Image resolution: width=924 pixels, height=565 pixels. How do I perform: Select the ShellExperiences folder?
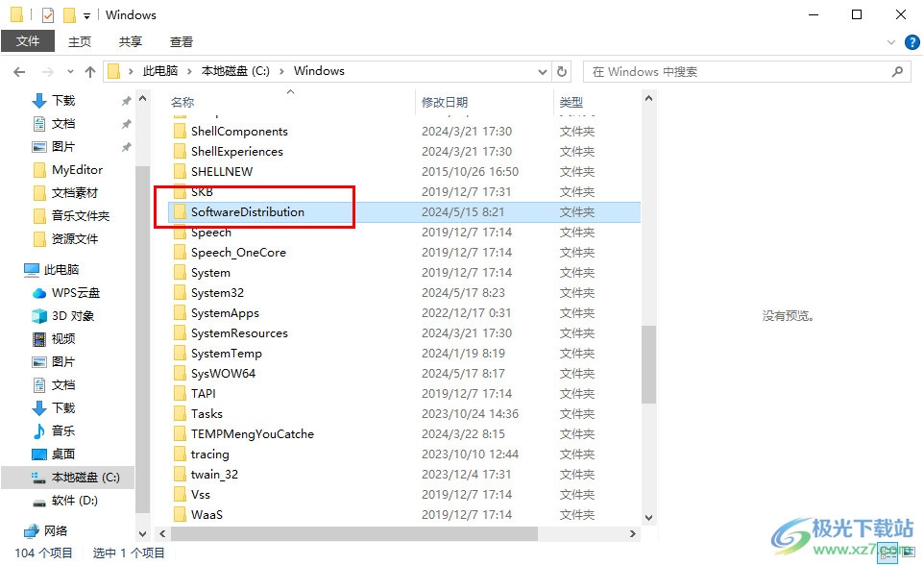tap(237, 152)
